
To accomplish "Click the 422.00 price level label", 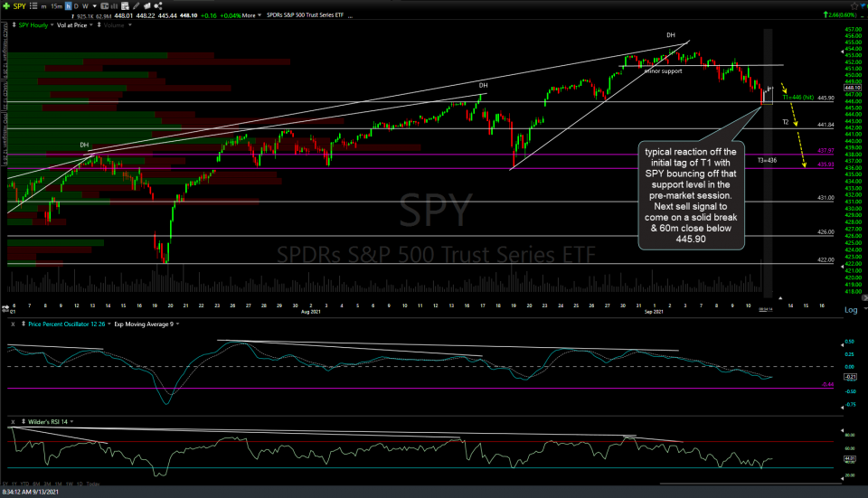I will (x=826, y=259).
